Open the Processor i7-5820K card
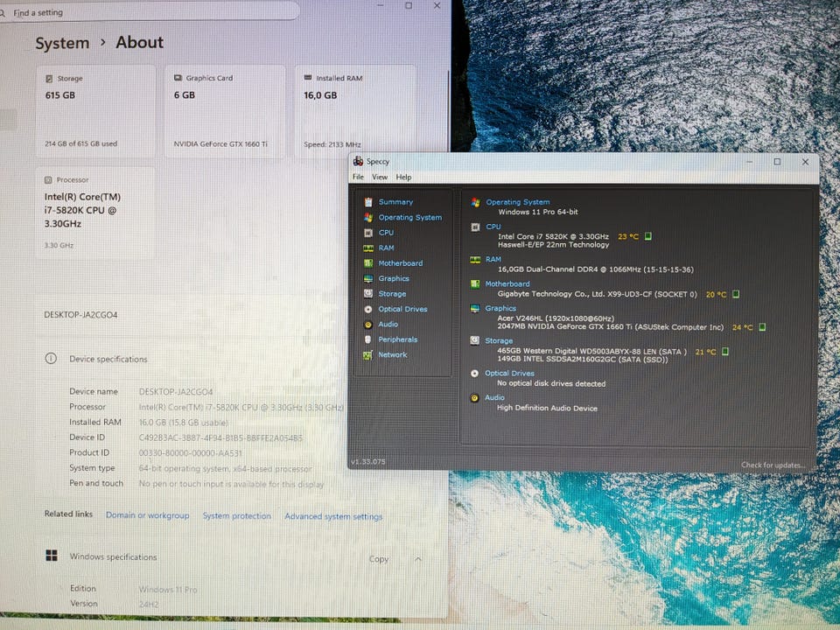 tap(96, 213)
